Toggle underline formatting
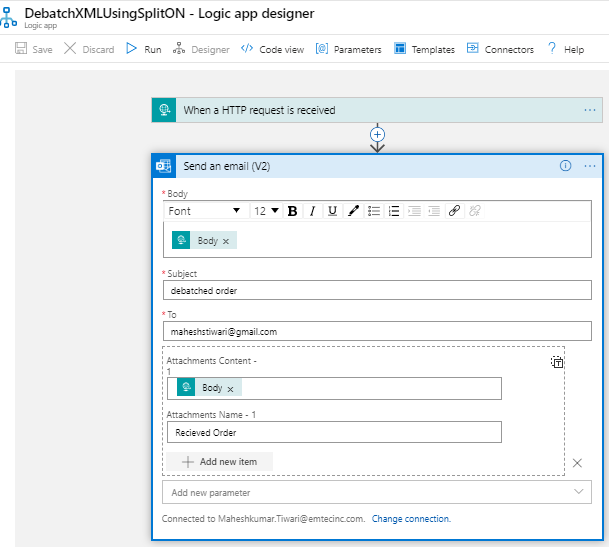 (x=332, y=211)
